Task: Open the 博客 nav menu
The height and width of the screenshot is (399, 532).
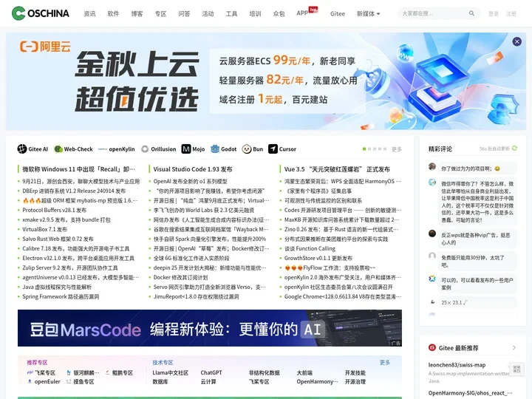Action: 137,13
